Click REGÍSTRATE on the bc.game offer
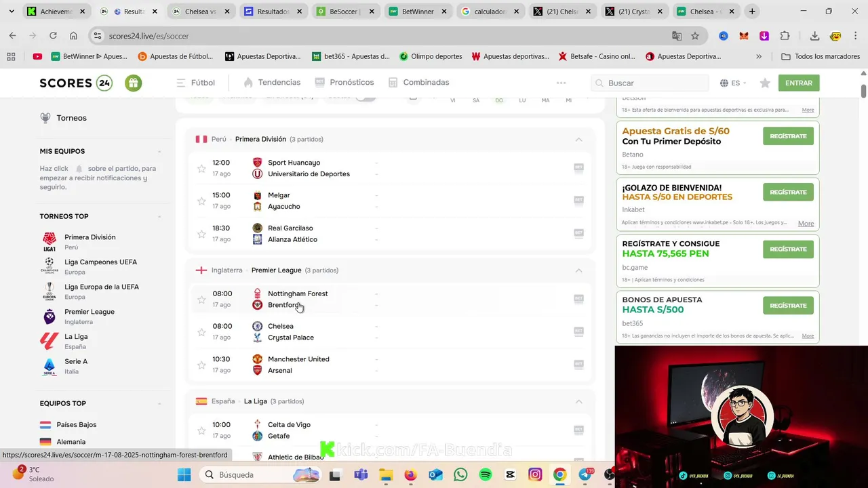The image size is (868, 488). pos(788,249)
